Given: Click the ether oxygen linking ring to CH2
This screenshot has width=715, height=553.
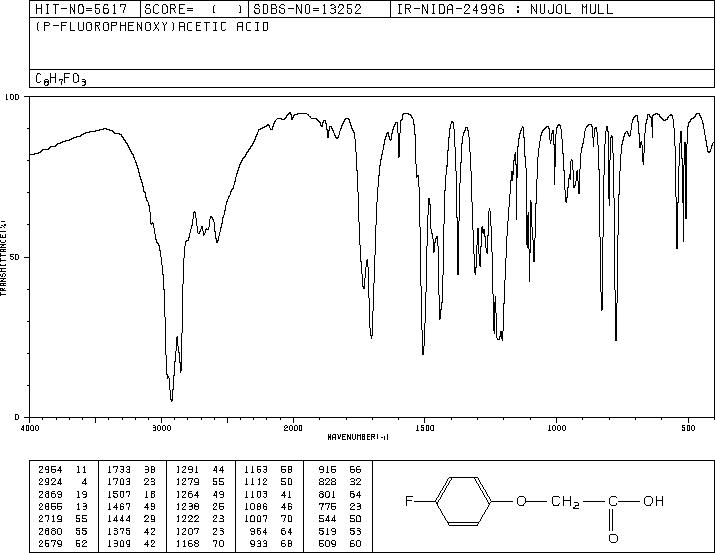Looking at the screenshot, I should point(521,501).
